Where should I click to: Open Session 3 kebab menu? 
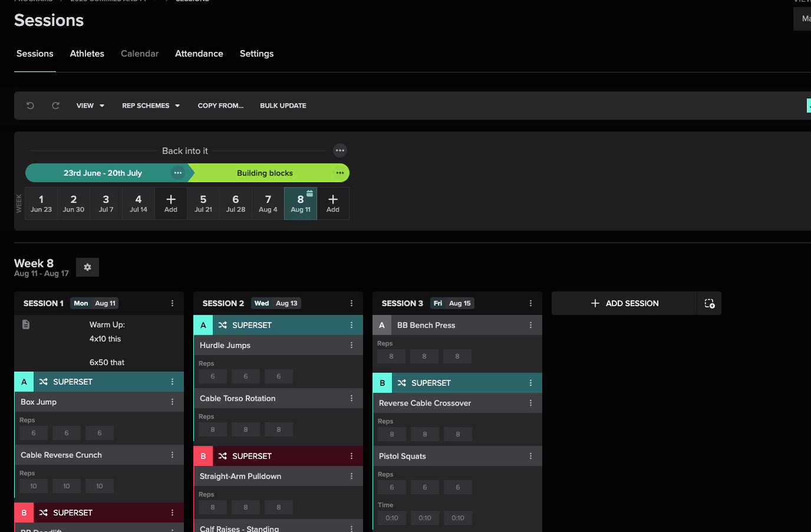[530, 303]
